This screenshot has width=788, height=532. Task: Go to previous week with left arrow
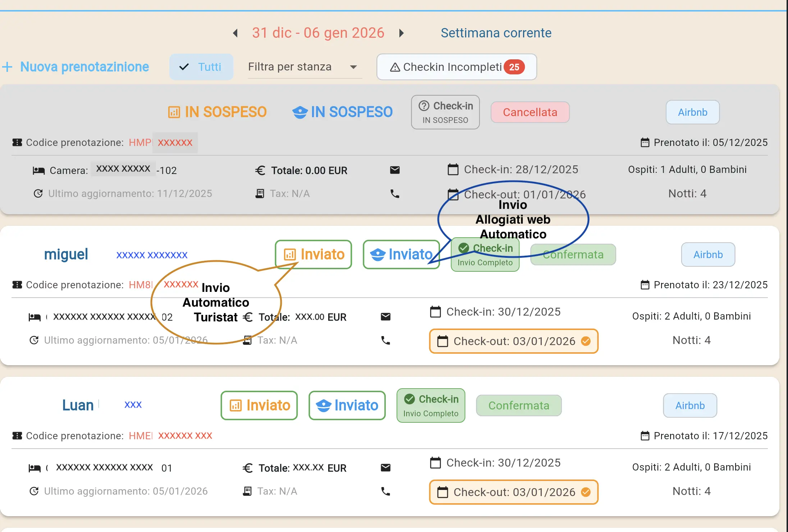point(235,33)
